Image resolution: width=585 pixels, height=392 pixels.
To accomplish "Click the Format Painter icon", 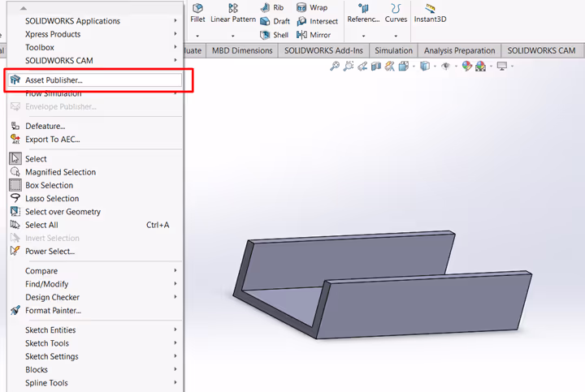I will click(x=15, y=310).
